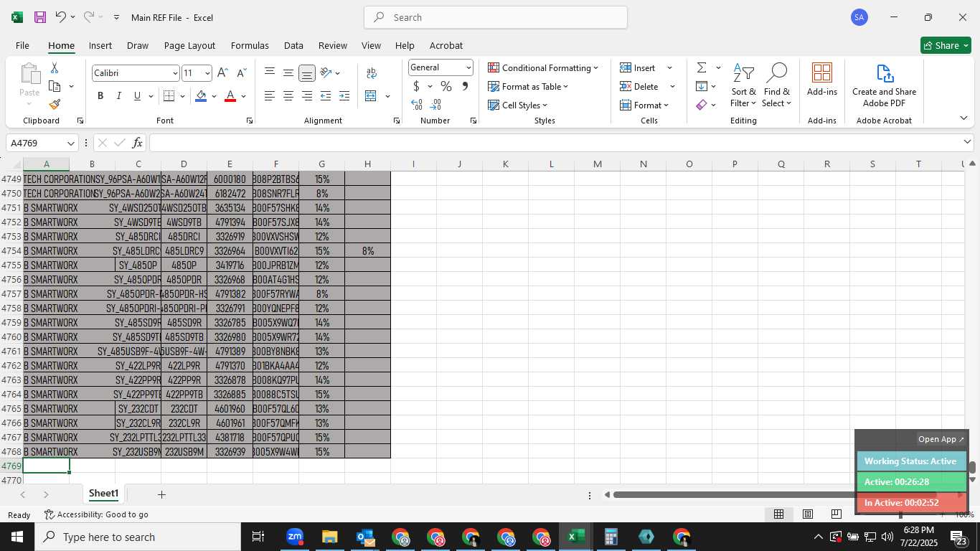Open Sort & Filter dropdown

(x=743, y=86)
